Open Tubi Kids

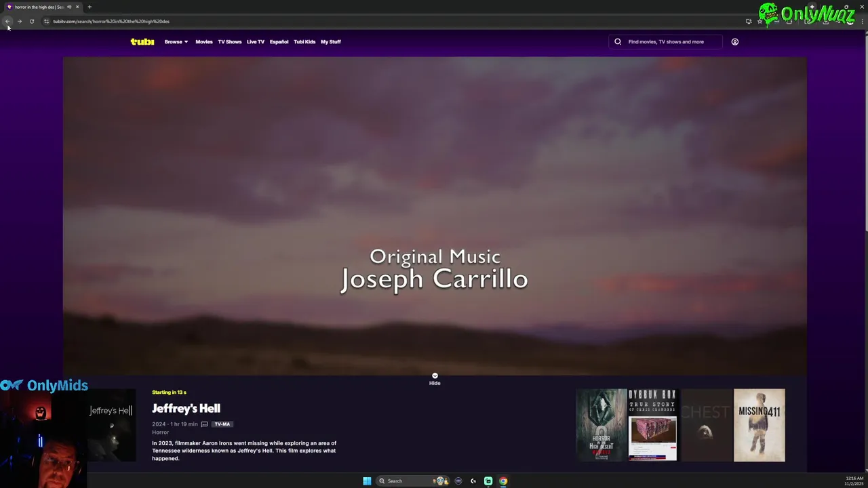point(304,42)
